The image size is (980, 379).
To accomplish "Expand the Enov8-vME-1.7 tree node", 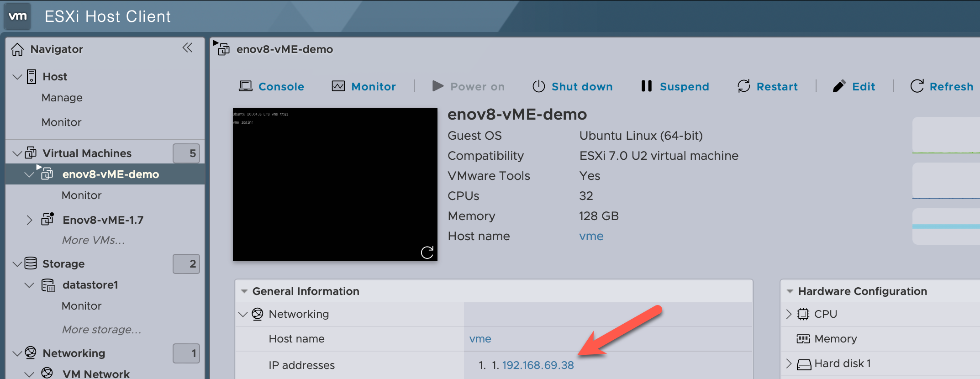I will [x=29, y=220].
